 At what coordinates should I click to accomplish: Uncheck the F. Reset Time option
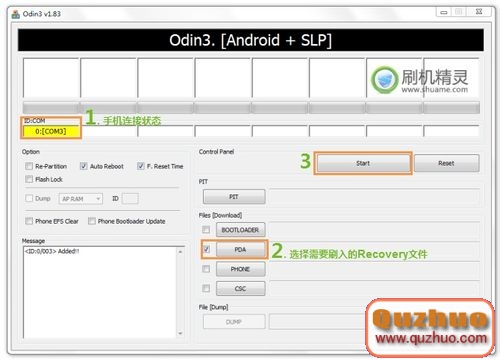coord(141,166)
